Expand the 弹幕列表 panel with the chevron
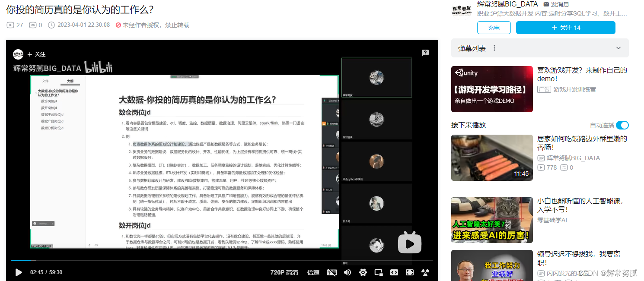This screenshot has width=644, height=281. click(618, 48)
